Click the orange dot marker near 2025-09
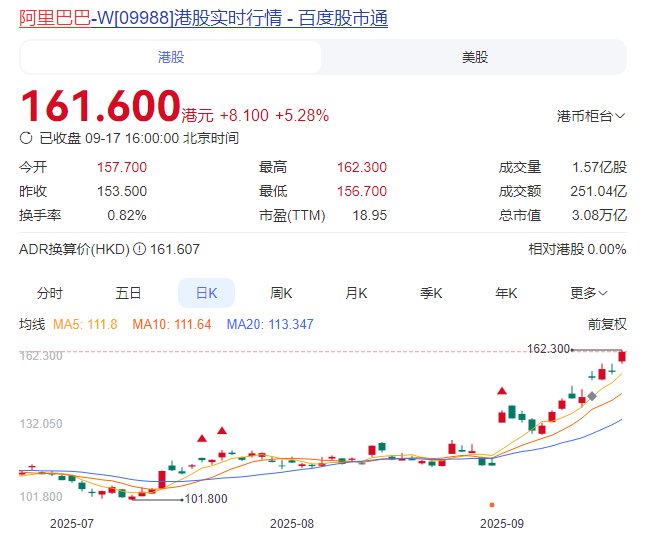The width and height of the screenshot is (649, 540). click(491, 505)
